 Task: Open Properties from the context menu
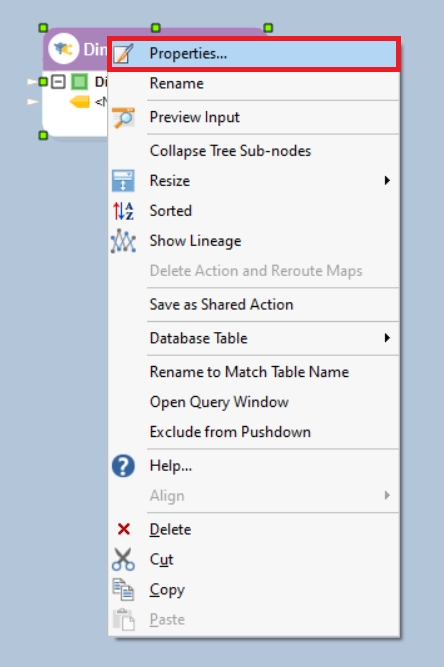[x=254, y=54]
